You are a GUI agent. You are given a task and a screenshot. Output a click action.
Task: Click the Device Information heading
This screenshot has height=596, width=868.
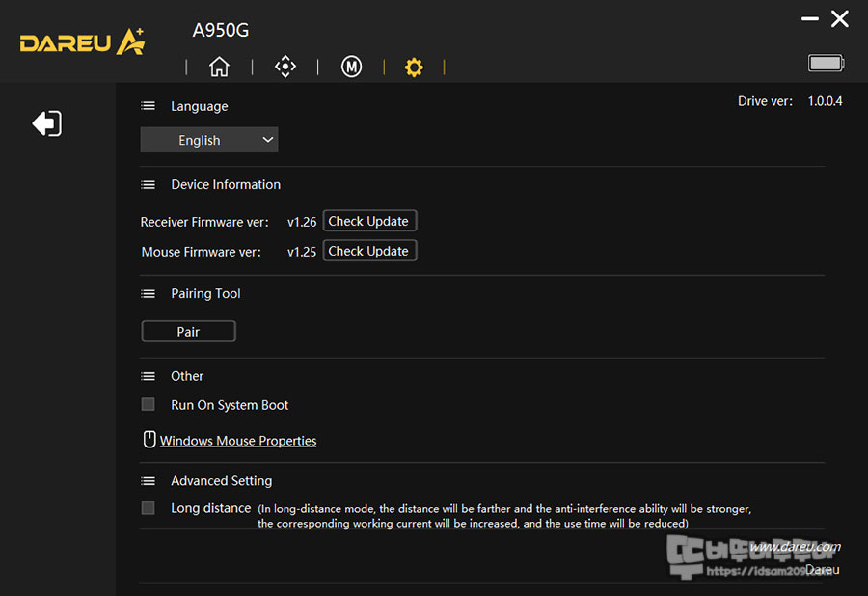coord(226,185)
